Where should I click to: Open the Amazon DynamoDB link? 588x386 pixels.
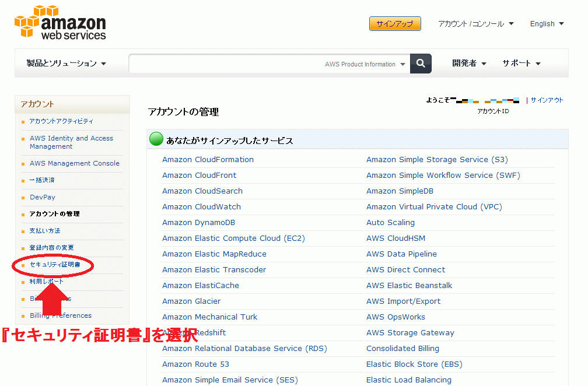point(198,223)
